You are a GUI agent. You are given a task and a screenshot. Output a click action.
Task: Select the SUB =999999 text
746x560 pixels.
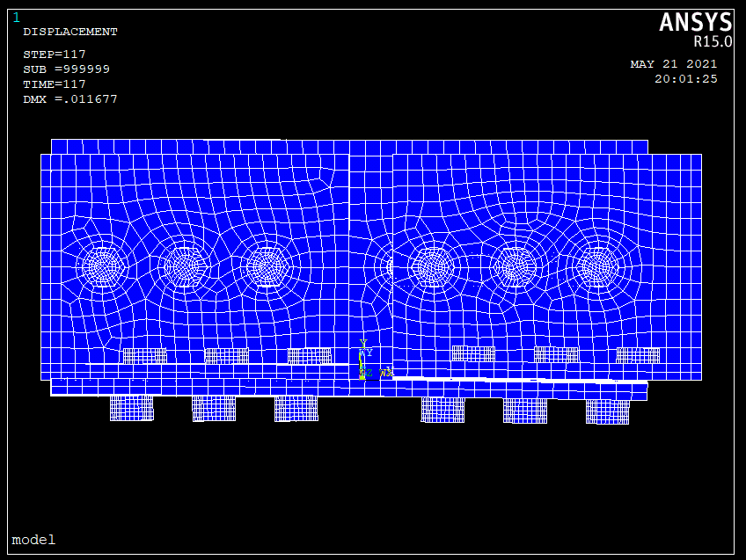(66, 69)
